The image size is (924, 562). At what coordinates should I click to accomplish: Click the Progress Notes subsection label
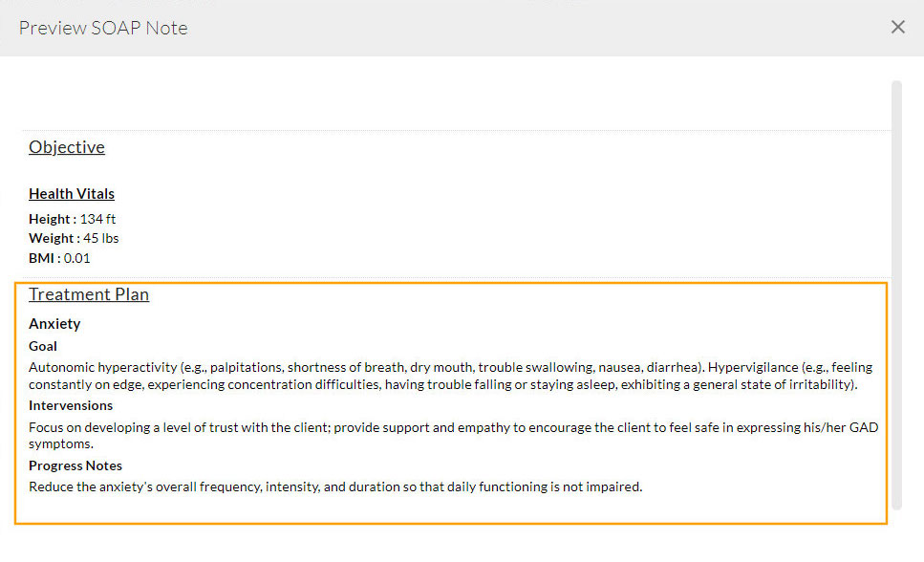tap(75, 465)
